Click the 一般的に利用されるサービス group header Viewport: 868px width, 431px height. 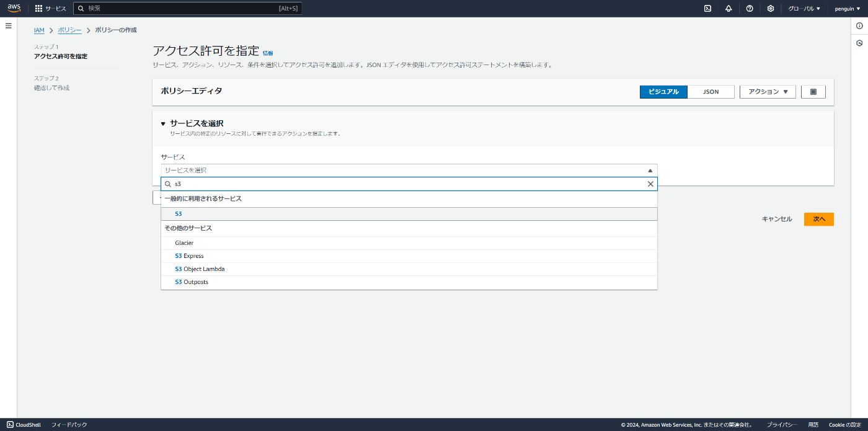[203, 199]
